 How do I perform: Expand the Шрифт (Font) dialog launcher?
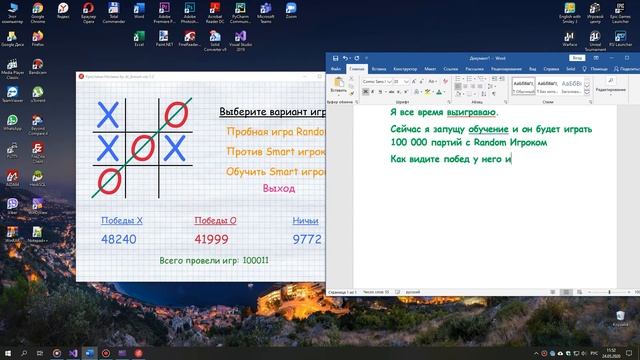point(449,102)
